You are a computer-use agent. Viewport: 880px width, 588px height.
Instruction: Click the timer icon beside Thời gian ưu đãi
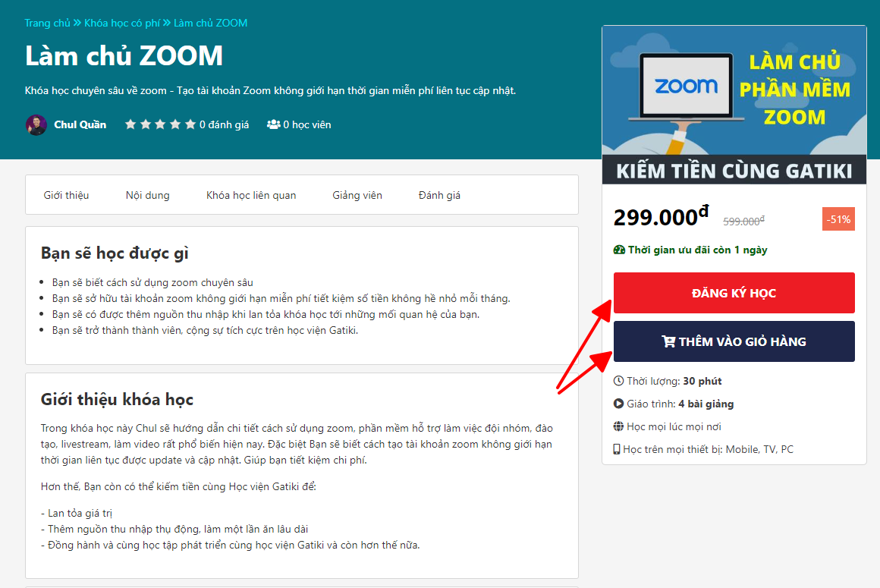pos(619,250)
